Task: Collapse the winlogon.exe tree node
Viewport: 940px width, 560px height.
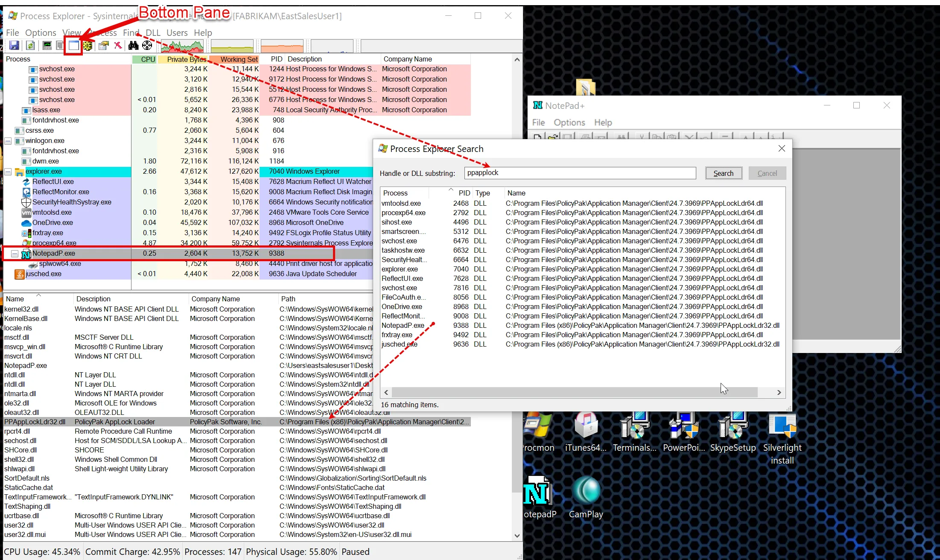Action: click(x=8, y=140)
